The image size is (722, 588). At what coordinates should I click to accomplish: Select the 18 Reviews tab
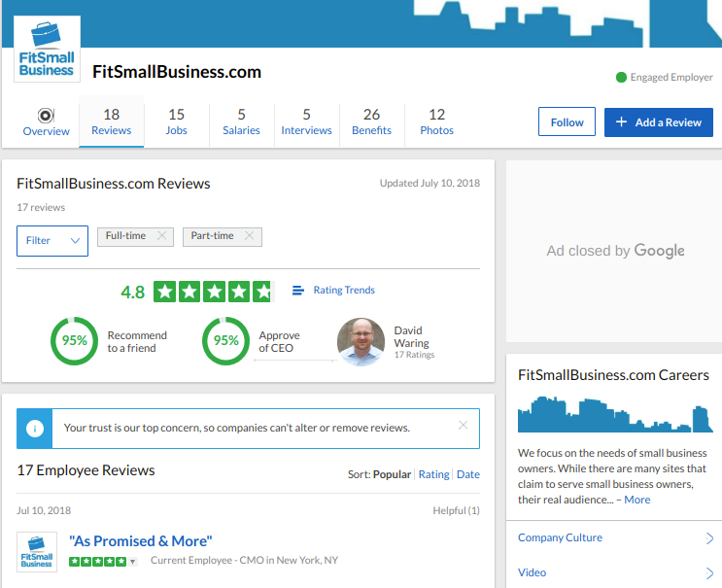112,122
